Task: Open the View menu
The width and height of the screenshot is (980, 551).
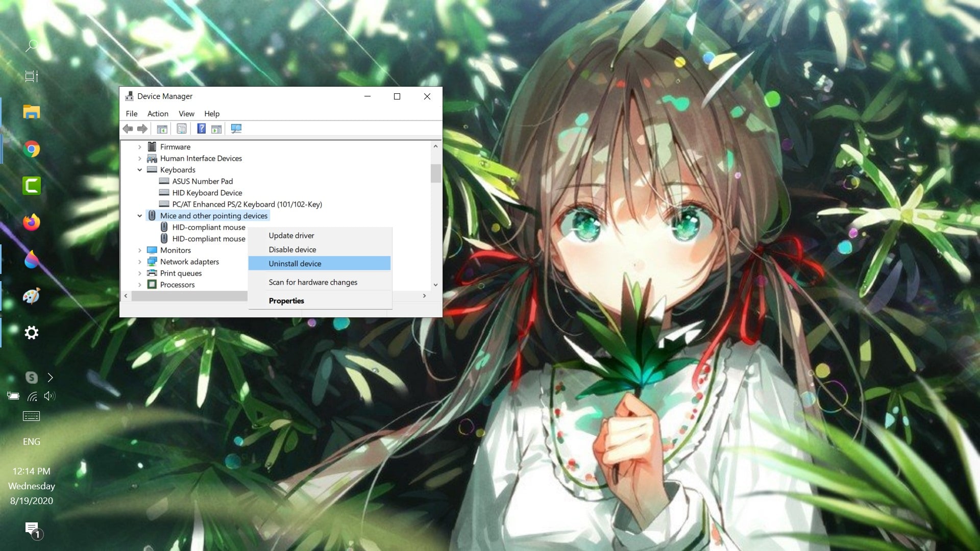Action: click(x=186, y=114)
